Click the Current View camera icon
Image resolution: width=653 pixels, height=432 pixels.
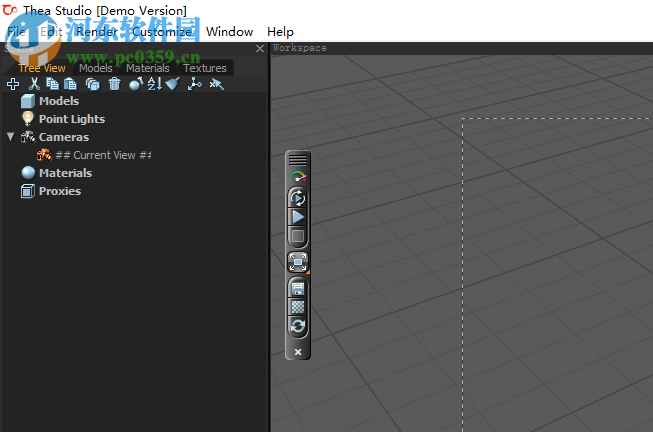[45, 155]
